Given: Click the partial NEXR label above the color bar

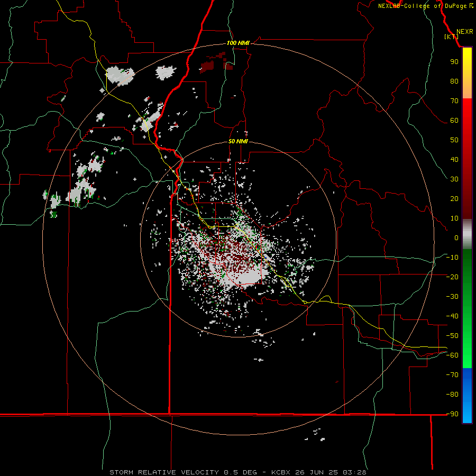Looking at the screenshot, I should pos(465,32).
